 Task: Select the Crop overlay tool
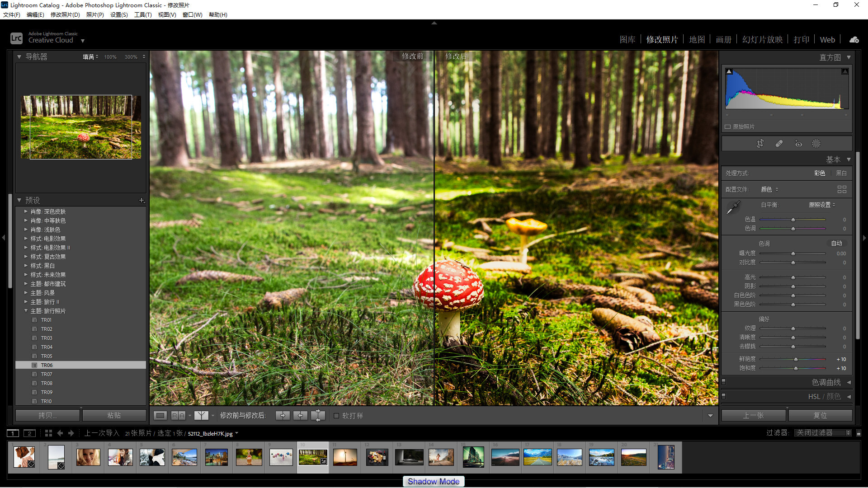pyautogui.click(x=760, y=144)
